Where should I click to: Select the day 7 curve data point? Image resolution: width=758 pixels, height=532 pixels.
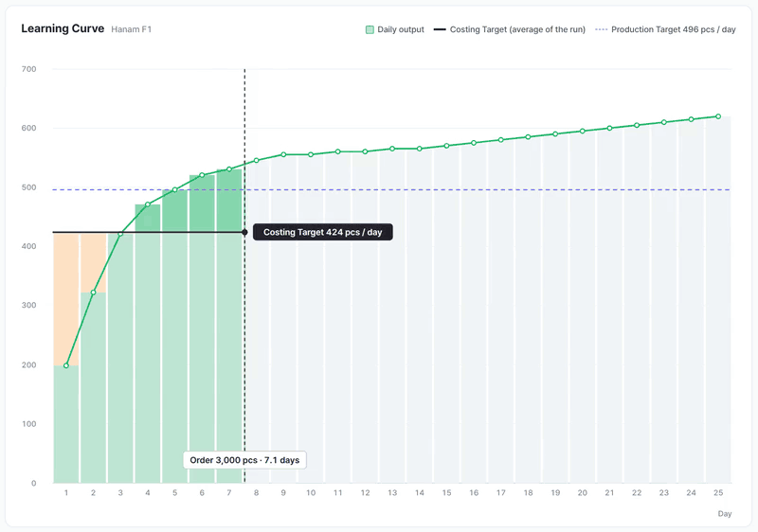229,168
